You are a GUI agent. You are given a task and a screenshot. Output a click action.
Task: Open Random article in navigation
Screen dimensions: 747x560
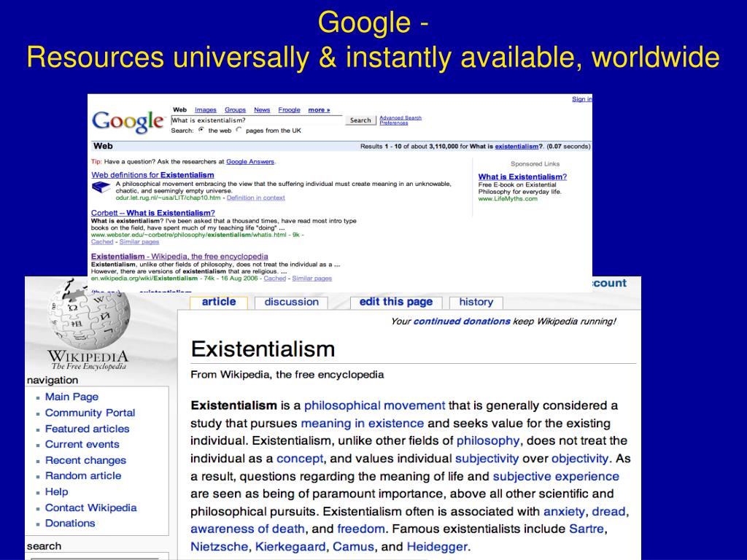coord(83,475)
